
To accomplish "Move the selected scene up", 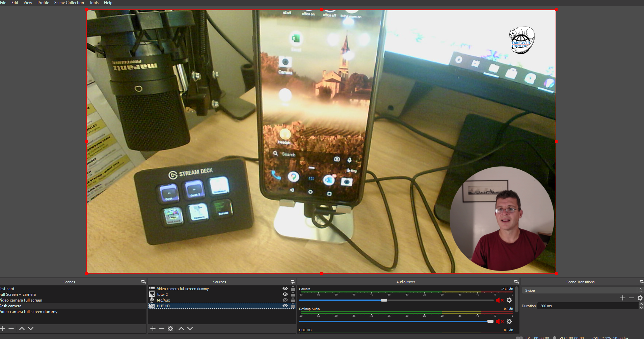I will pyautogui.click(x=22, y=329).
